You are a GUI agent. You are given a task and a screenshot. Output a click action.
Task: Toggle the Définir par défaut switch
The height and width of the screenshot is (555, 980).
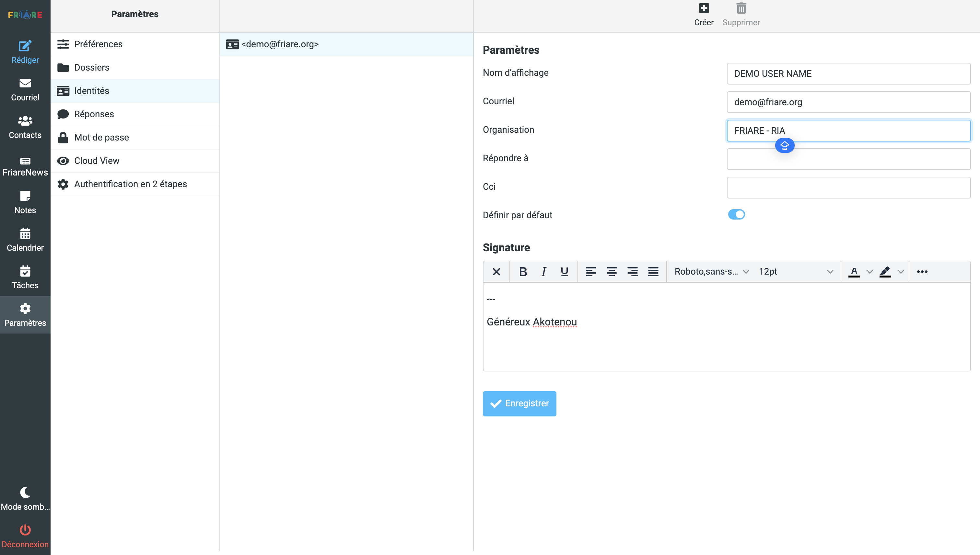click(736, 215)
